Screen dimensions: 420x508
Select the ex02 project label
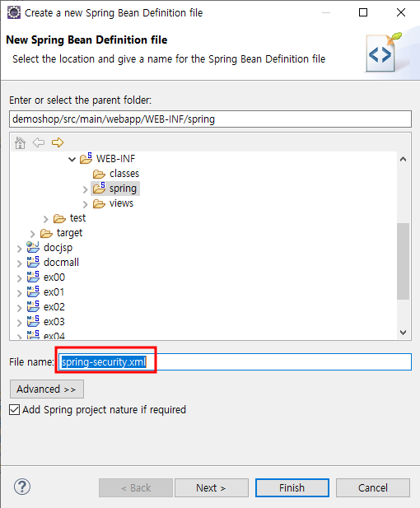click(54, 307)
